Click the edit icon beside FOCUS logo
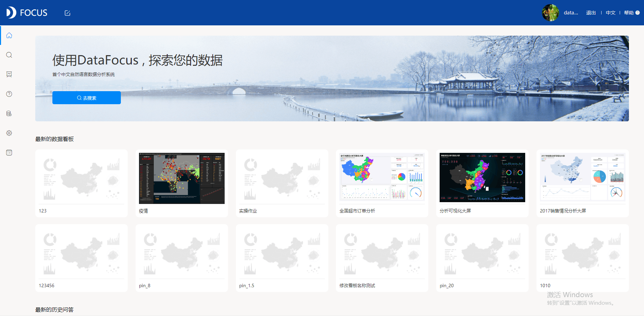The image size is (644, 316). pyautogui.click(x=67, y=13)
